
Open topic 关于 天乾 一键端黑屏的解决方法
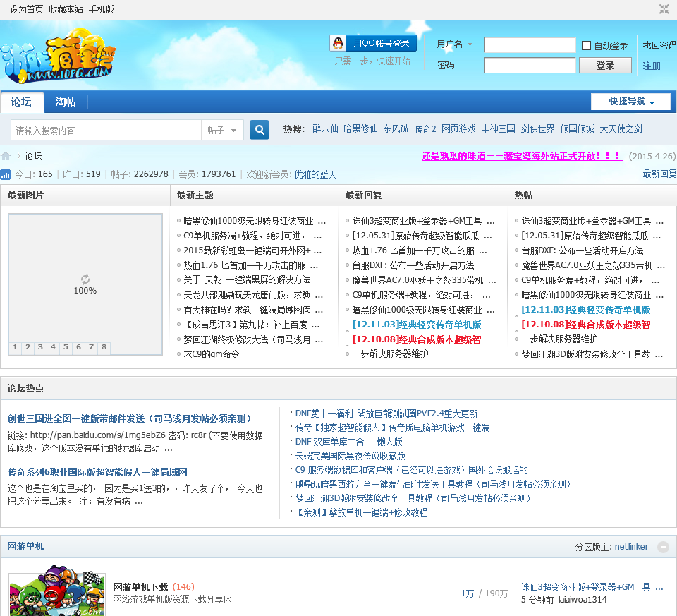[247, 280]
